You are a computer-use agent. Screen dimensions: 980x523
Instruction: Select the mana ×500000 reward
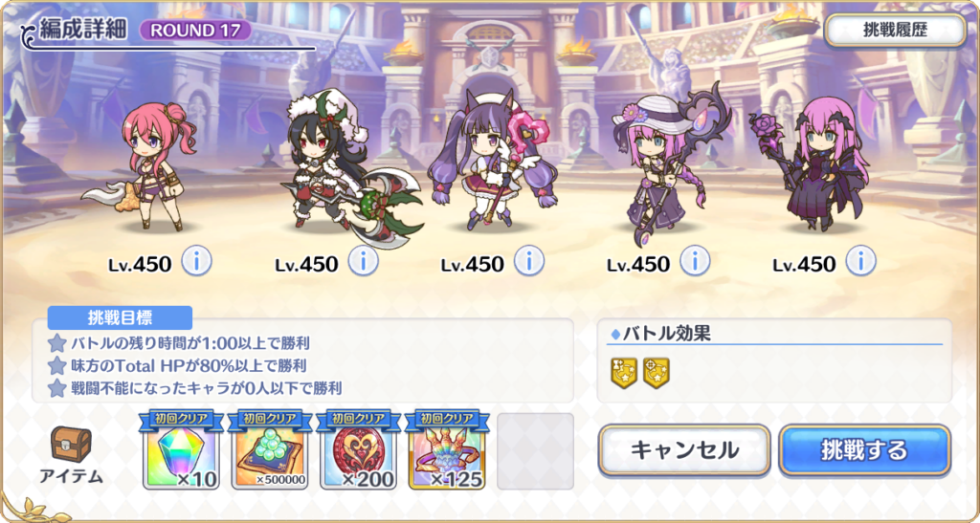click(269, 450)
